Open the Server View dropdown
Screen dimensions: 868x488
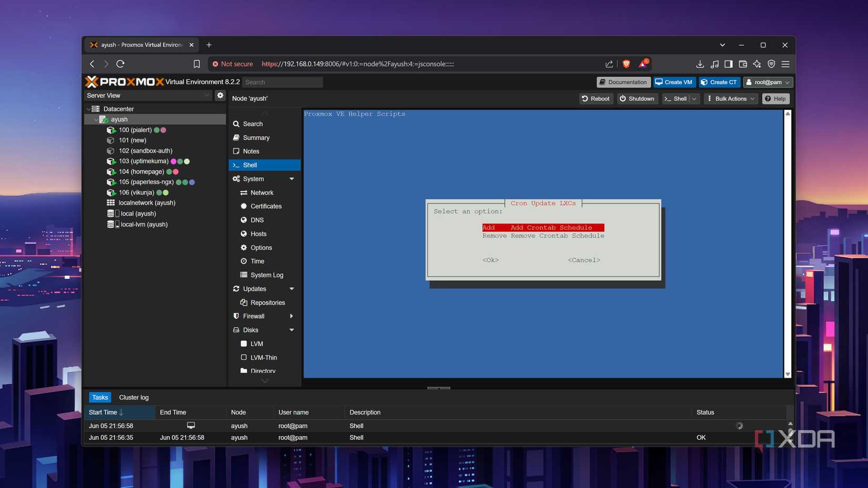(x=148, y=95)
